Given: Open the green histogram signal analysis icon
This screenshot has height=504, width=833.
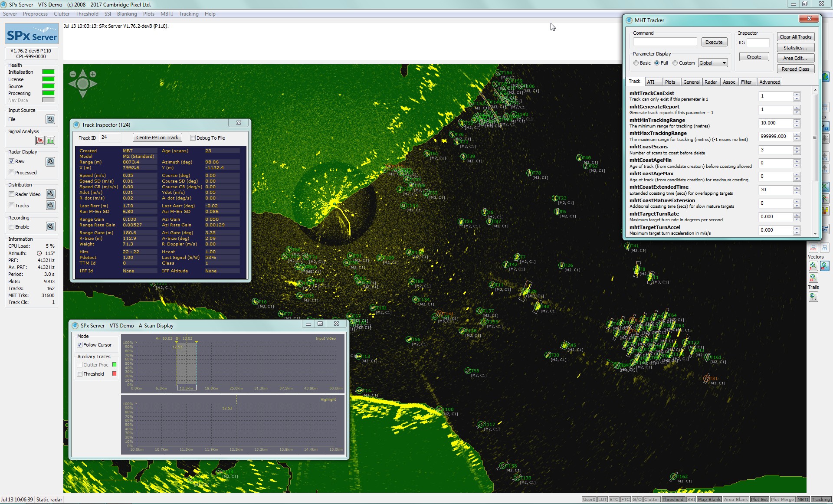Looking at the screenshot, I should point(50,141).
